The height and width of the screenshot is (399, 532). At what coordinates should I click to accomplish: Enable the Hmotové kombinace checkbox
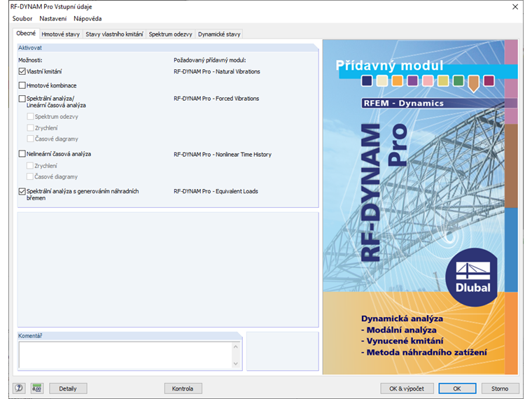point(22,85)
